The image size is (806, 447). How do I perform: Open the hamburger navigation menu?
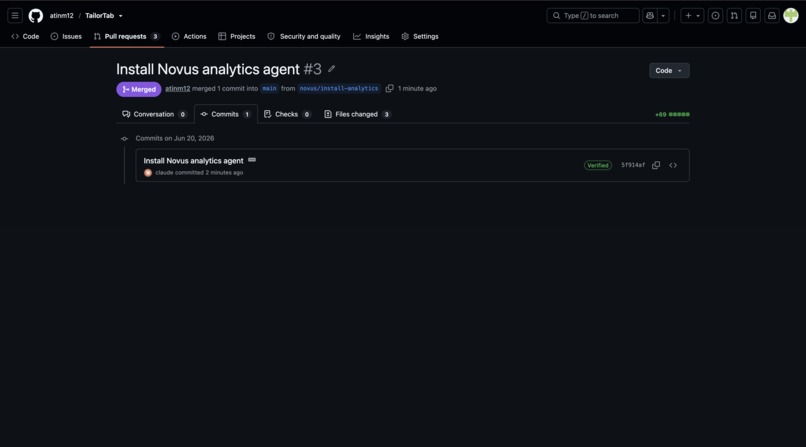click(15, 15)
